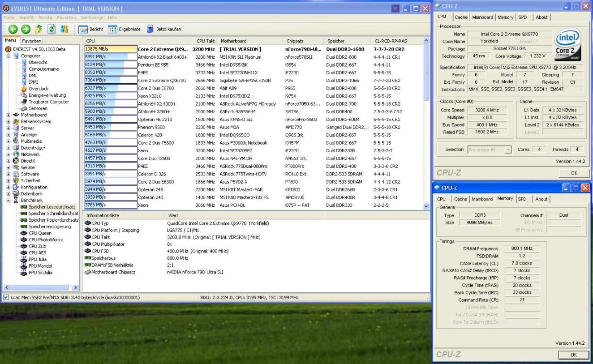
Task: Click the Ergebnisse toolbar button
Action: point(124,29)
